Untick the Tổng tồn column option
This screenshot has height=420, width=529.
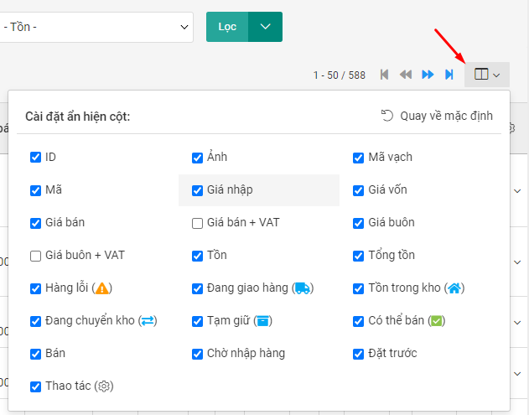point(359,256)
